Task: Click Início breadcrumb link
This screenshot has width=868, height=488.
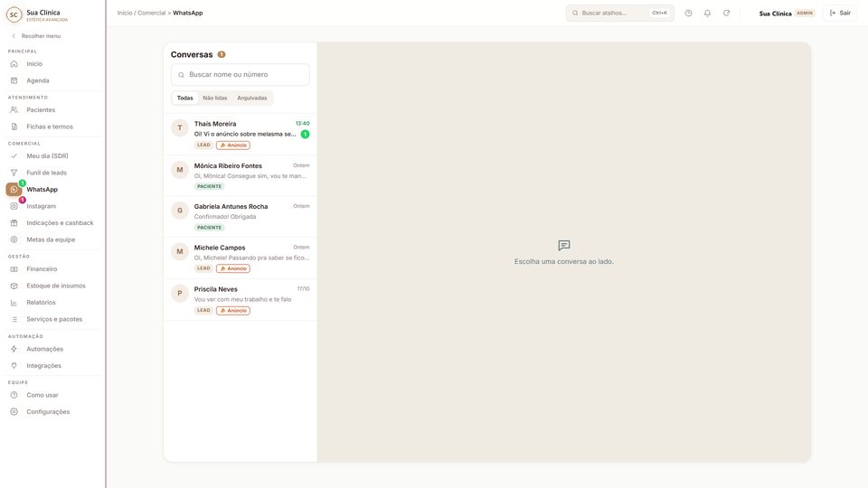Action: [x=125, y=13]
